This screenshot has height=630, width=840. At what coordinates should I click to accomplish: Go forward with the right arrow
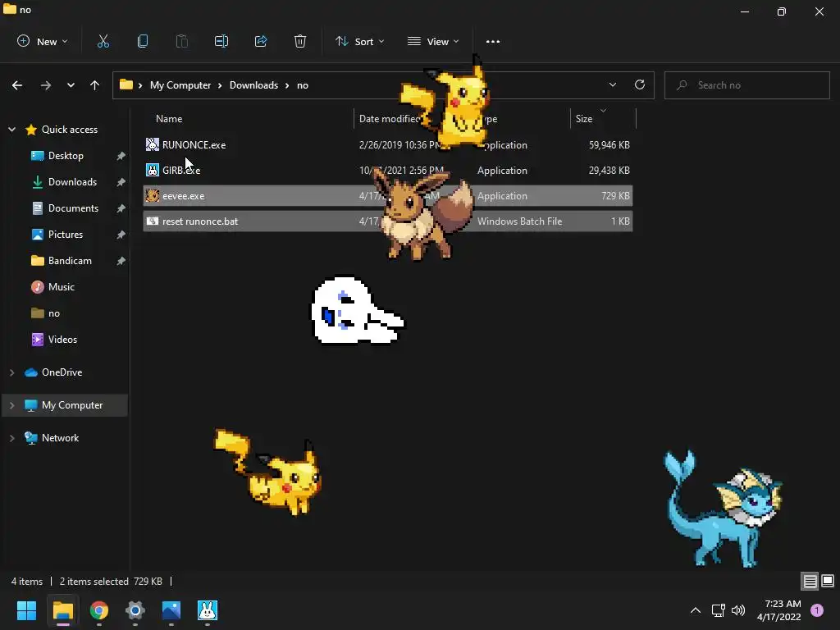coord(46,85)
